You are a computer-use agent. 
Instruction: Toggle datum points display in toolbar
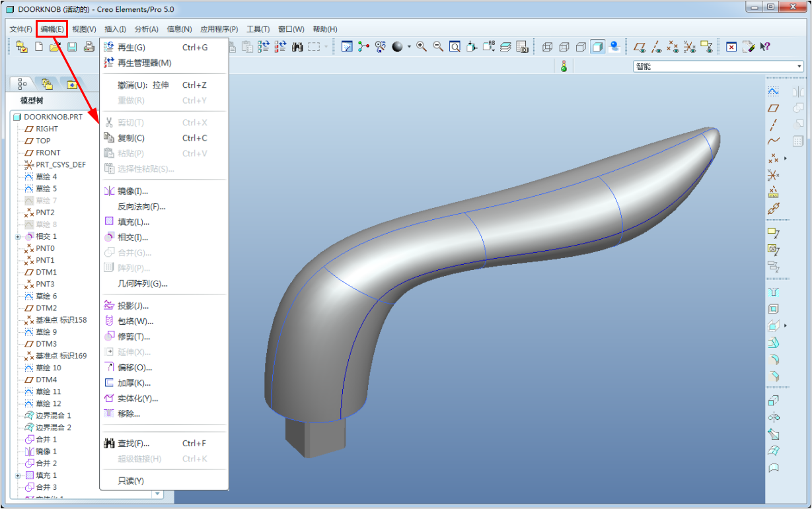click(x=673, y=47)
